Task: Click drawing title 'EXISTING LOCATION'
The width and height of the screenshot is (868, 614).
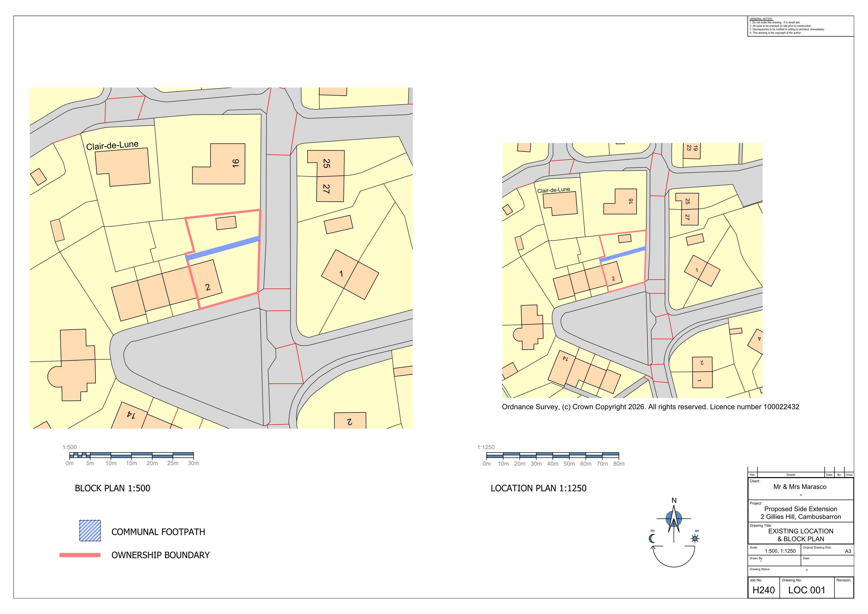Action: pyautogui.click(x=800, y=531)
